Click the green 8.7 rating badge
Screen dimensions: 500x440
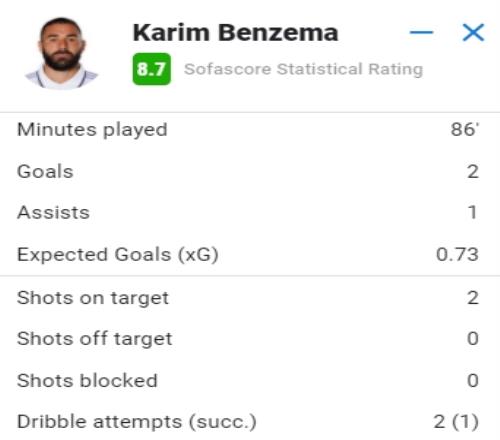tap(152, 69)
